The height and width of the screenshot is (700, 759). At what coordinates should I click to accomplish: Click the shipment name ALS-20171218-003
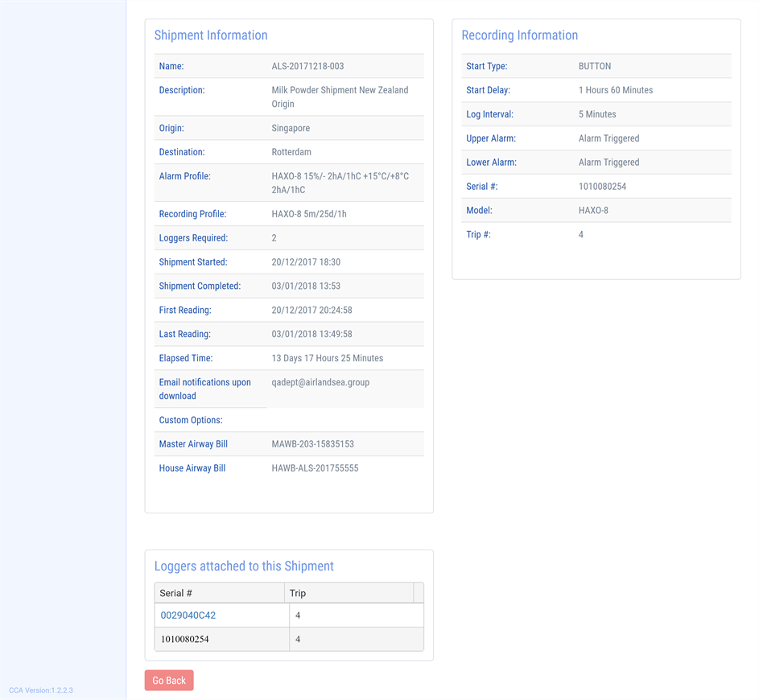click(307, 66)
